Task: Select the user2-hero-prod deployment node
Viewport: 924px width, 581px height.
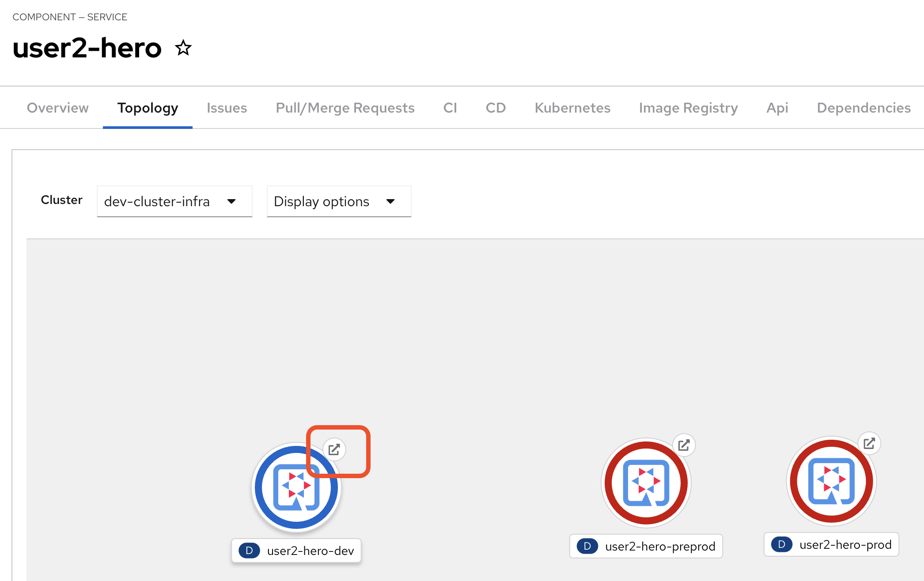Action: [x=832, y=481]
